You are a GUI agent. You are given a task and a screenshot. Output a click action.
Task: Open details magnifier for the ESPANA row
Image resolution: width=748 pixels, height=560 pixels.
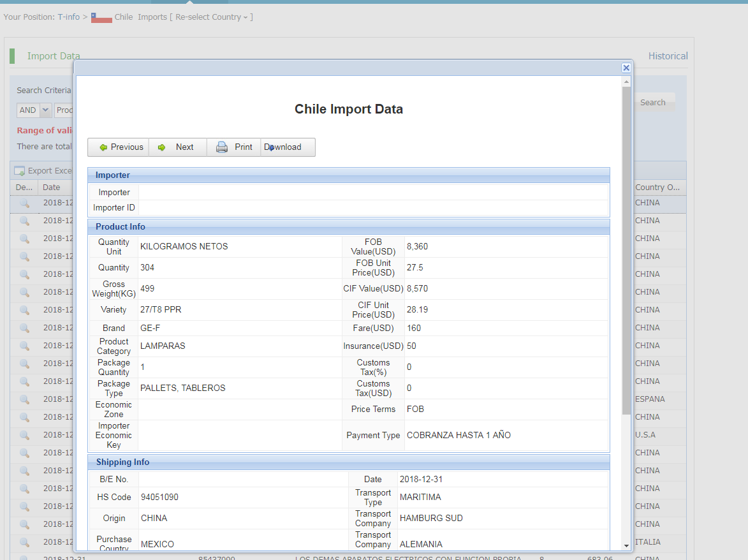pos(24,399)
